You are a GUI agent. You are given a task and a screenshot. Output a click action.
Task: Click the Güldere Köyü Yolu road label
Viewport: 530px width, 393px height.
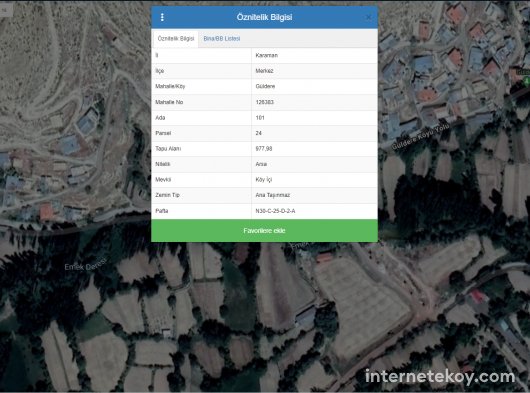tap(421, 137)
